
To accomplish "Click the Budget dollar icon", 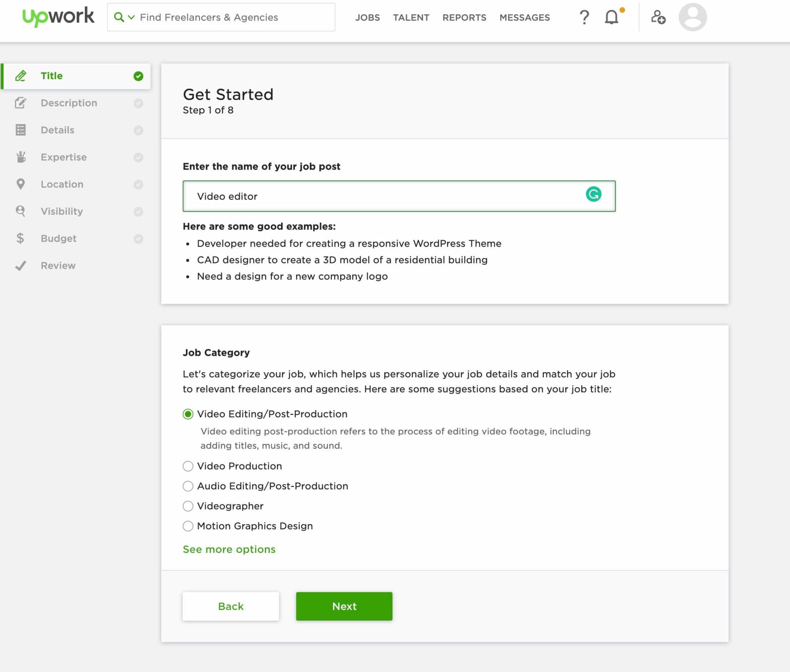I will click(20, 238).
